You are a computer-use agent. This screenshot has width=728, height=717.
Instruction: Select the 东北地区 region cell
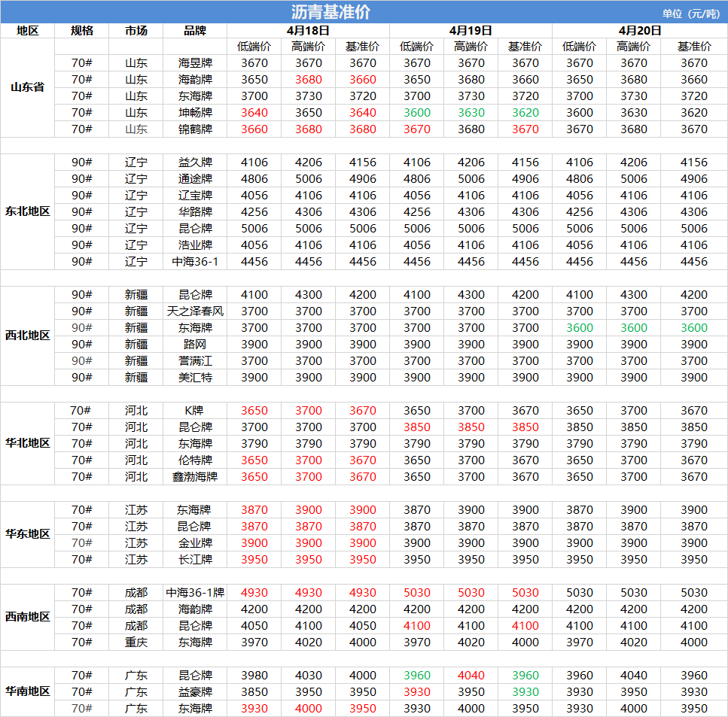click(27, 211)
